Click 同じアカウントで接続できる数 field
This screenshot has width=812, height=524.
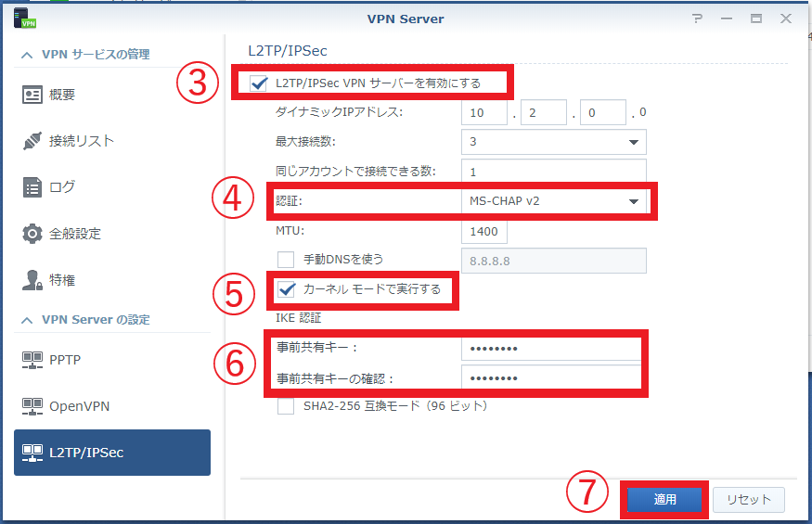click(x=554, y=172)
